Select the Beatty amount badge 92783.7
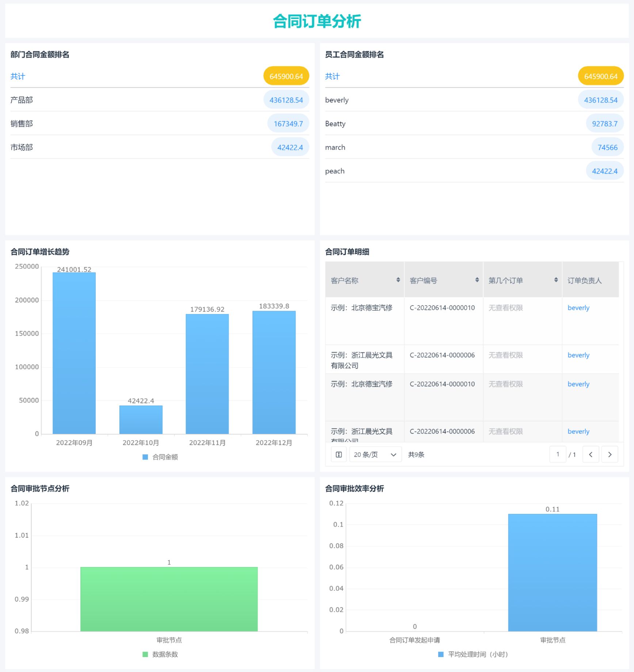Screen dimensions: 634x672 (605, 123)
